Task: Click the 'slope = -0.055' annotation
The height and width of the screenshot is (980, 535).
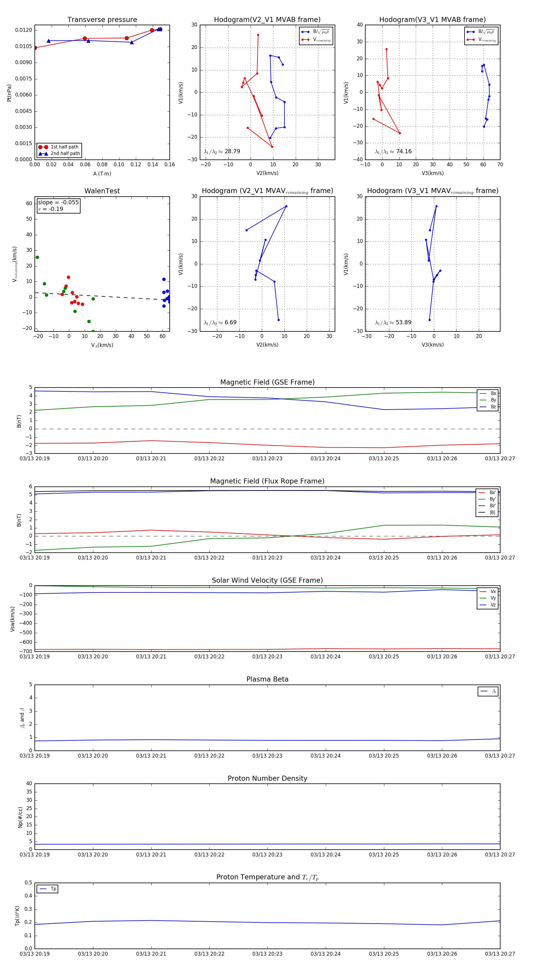Action: (x=58, y=203)
